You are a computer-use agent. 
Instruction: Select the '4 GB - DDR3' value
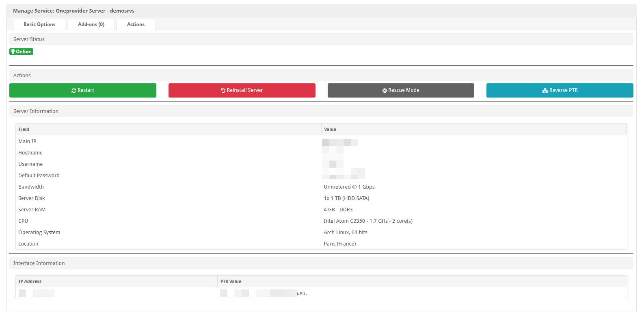(x=338, y=210)
